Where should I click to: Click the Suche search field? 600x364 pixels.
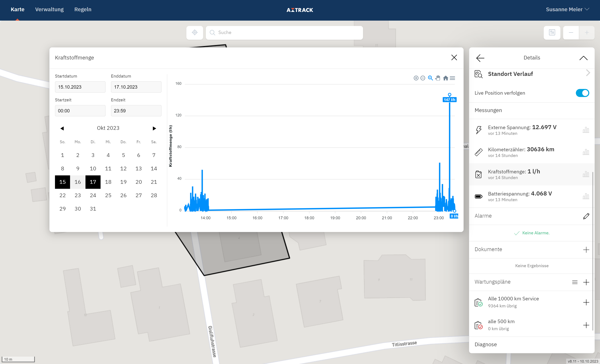click(x=284, y=33)
